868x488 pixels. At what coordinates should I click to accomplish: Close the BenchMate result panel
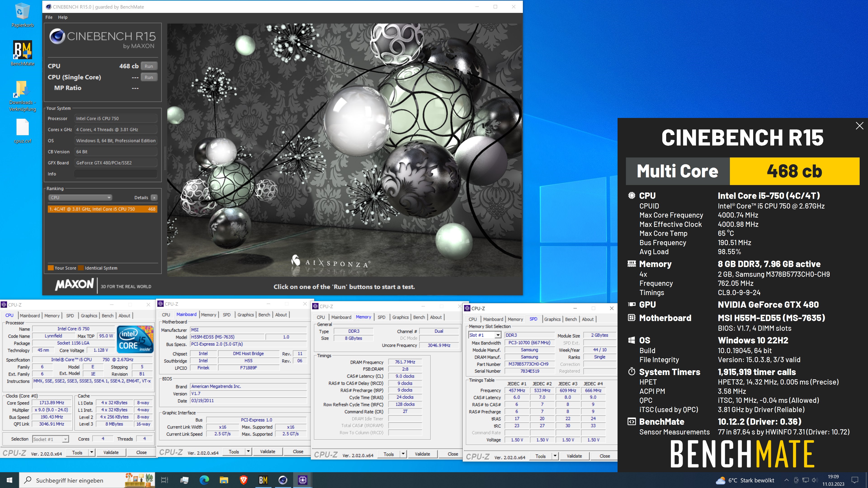859,126
